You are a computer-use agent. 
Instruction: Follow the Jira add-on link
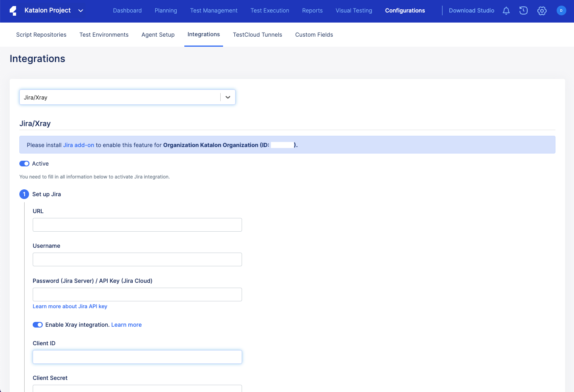click(x=79, y=145)
